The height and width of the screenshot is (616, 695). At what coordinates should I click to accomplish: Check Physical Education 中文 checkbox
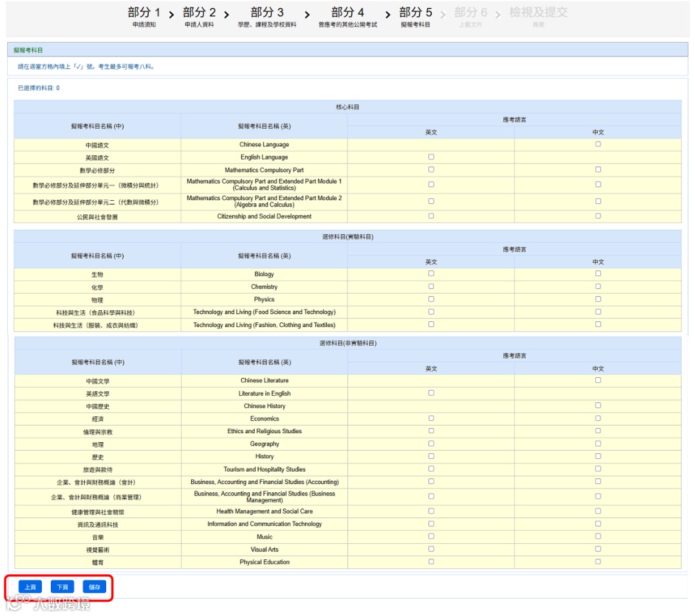[598, 561]
